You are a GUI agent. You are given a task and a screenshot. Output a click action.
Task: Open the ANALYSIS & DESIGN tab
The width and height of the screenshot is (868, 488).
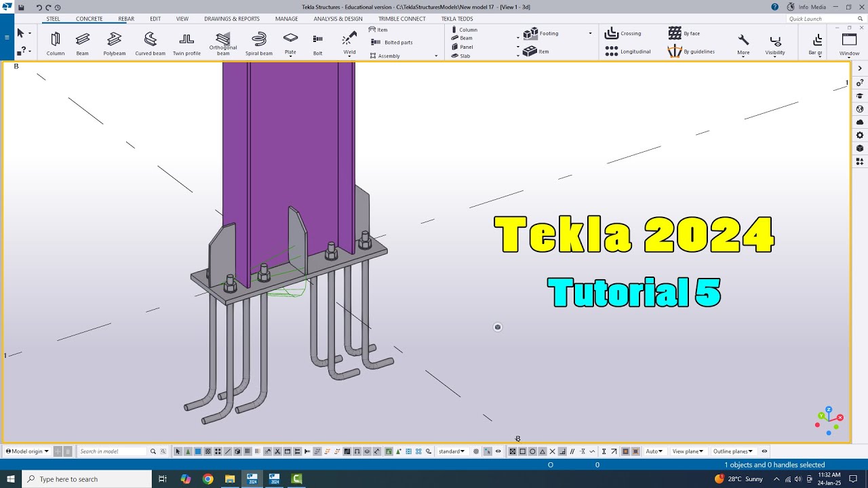(x=338, y=19)
